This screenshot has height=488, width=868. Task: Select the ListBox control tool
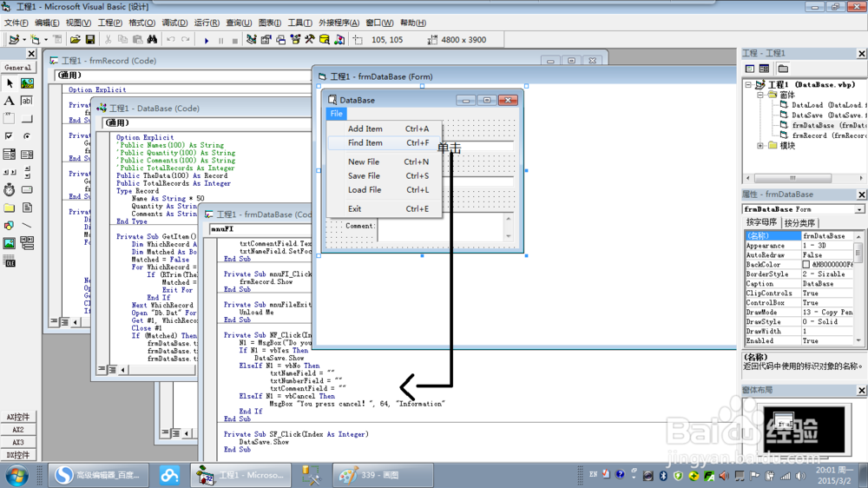27,154
